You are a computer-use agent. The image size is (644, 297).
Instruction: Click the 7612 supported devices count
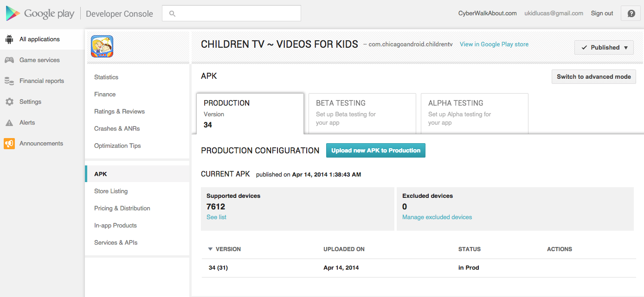pyautogui.click(x=216, y=207)
